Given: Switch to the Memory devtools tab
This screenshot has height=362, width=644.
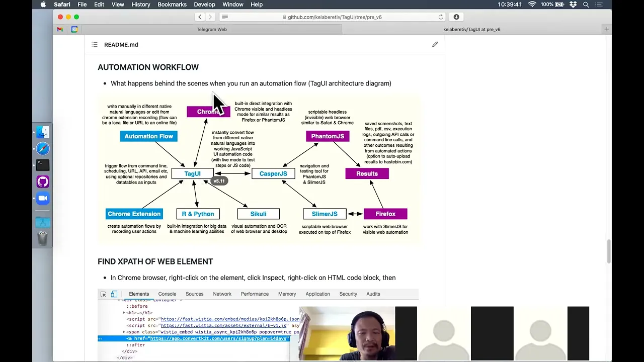Looking at the screenshot, I should [287, 294].
